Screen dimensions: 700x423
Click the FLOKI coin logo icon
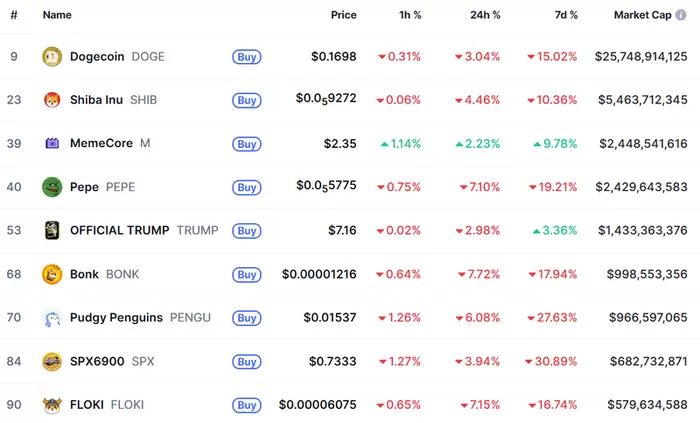click(52, 405)
